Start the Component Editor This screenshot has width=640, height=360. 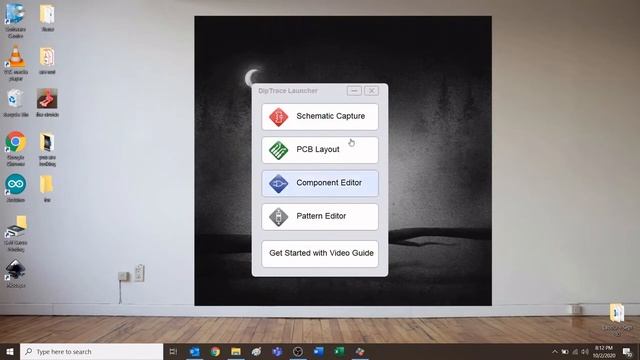point(320,183)
